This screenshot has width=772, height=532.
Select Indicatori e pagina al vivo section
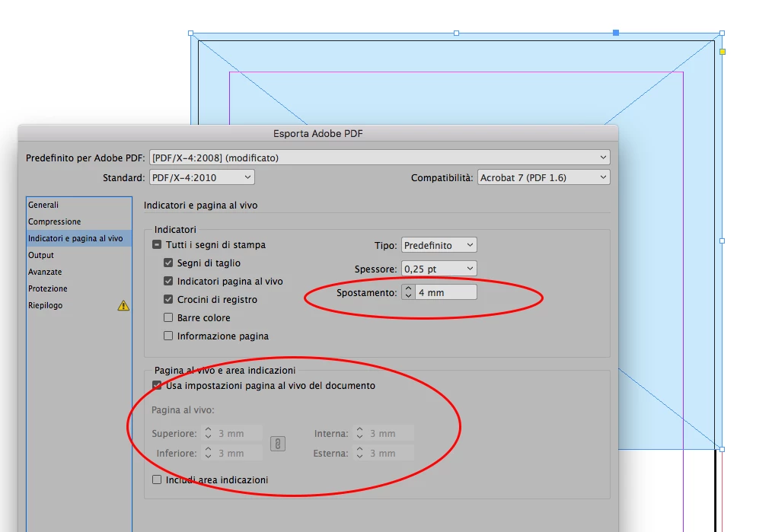(x=78, y=238)
